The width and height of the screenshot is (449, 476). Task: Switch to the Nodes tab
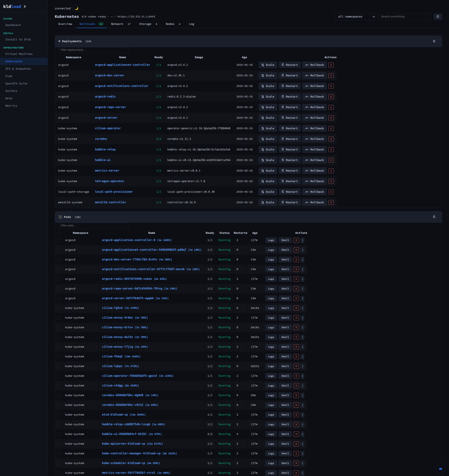pyautogui.click(x=173, y=24)
